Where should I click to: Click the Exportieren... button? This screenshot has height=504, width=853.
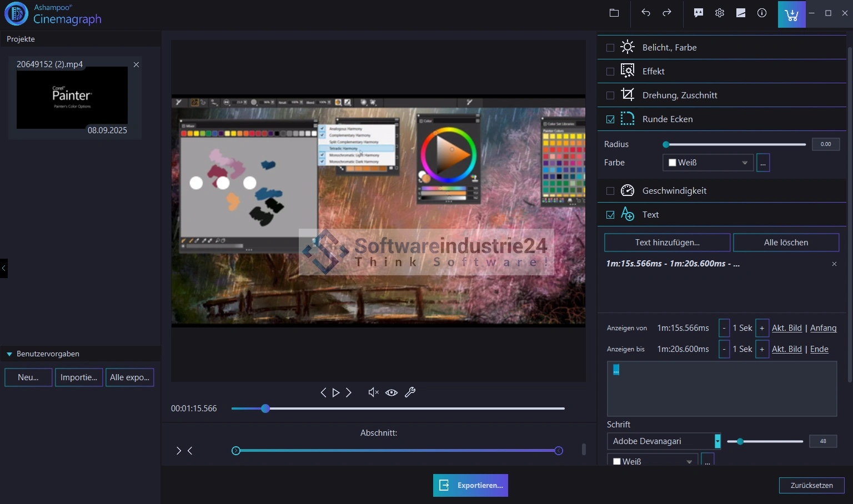pos(470,485)
